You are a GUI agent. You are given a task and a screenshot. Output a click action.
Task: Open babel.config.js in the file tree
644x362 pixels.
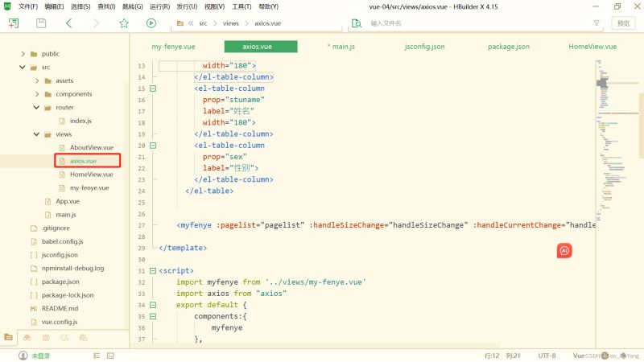coord(63,242)
